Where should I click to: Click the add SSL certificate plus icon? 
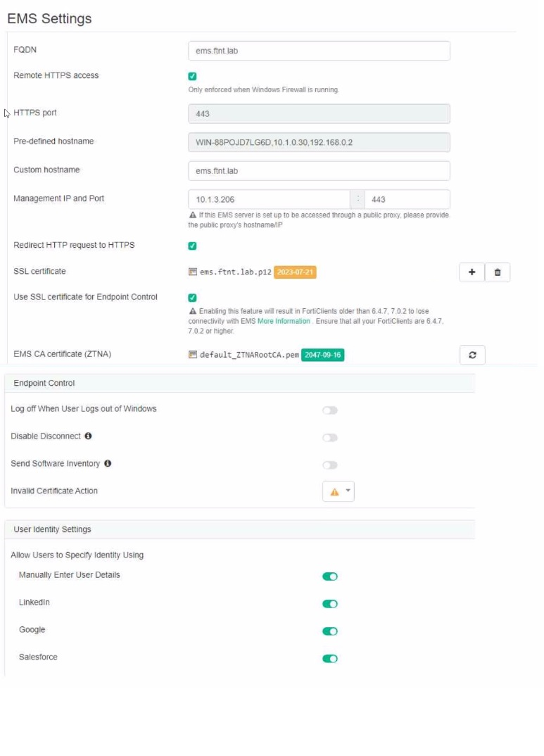coord(472,272)
